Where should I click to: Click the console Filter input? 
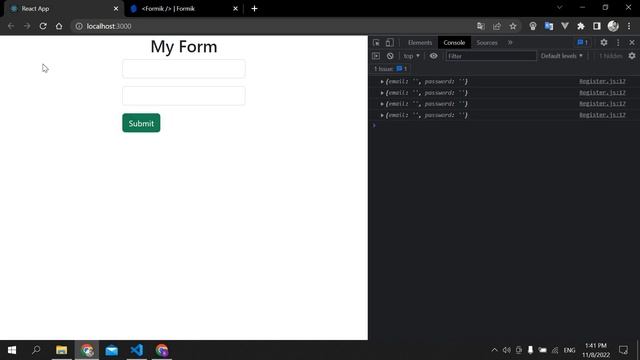491,56
